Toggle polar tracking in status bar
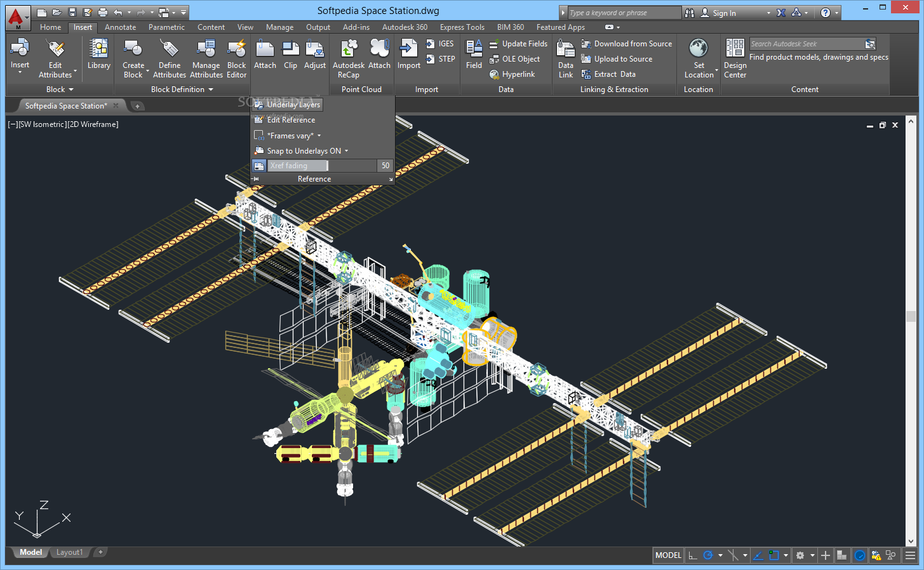Image resolution: width=924 pixels, height=570 pixels. [708, 555]
